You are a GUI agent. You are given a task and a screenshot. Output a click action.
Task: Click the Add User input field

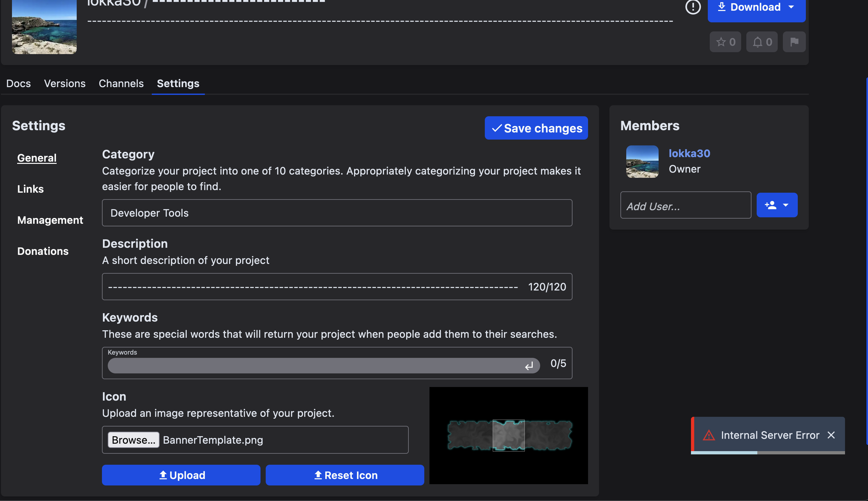tap(685, 205)
